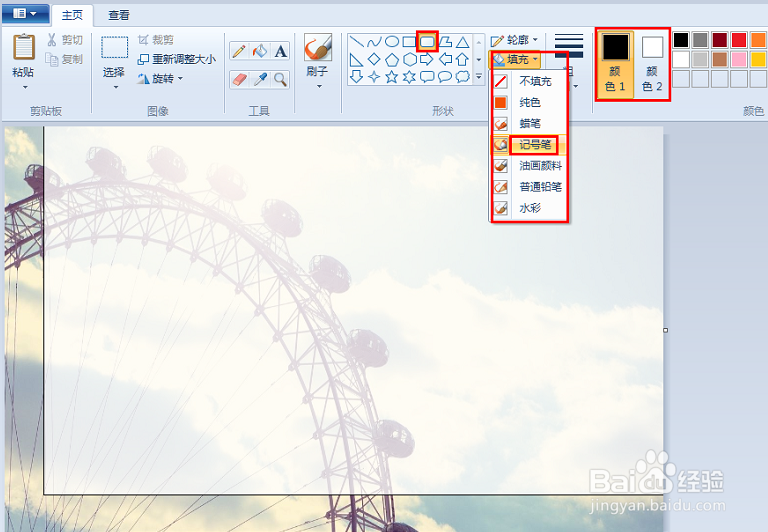
Task: Click the canvas right-edge resize handle
Action: tap(665, 330)
